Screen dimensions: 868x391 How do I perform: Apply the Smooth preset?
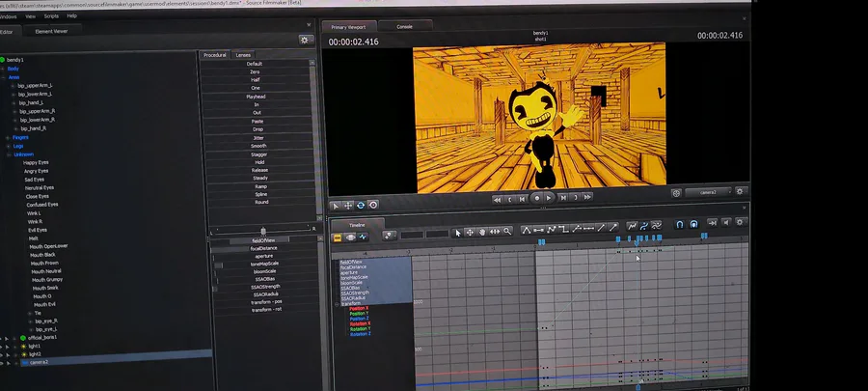tap(258, 146)
